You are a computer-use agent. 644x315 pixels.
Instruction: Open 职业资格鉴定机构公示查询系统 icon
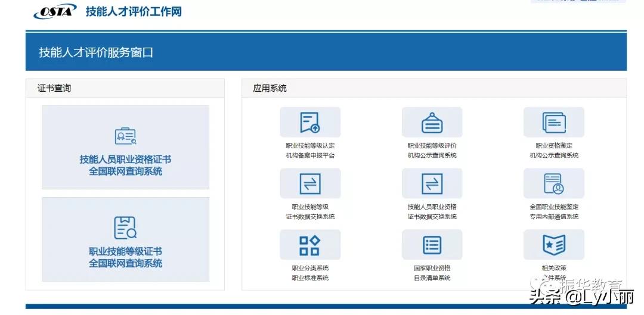click(553, 122)
